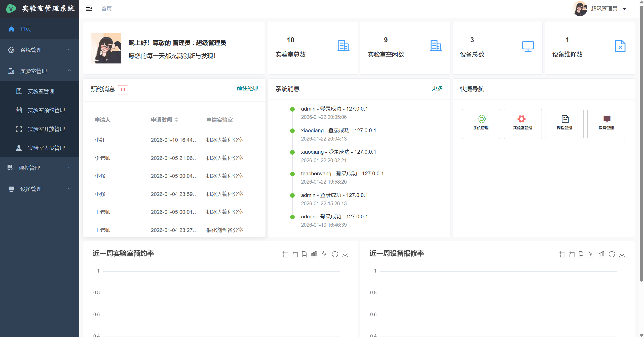Expand the 系统管理 sidebar menu

(40, 50)
